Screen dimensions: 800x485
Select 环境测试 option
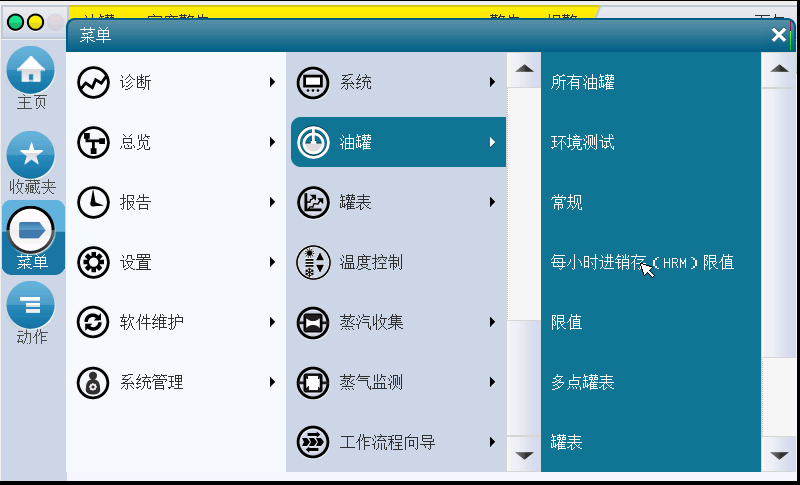(583, 143)
